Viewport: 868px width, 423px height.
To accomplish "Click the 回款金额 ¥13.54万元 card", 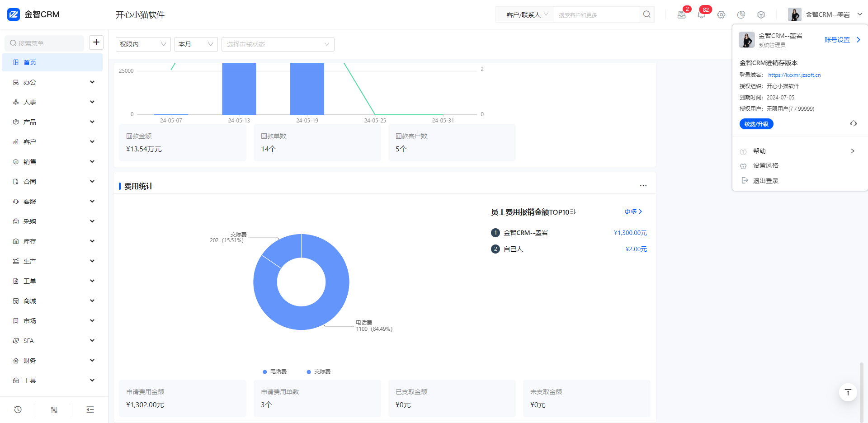I will tap(183, 142).
